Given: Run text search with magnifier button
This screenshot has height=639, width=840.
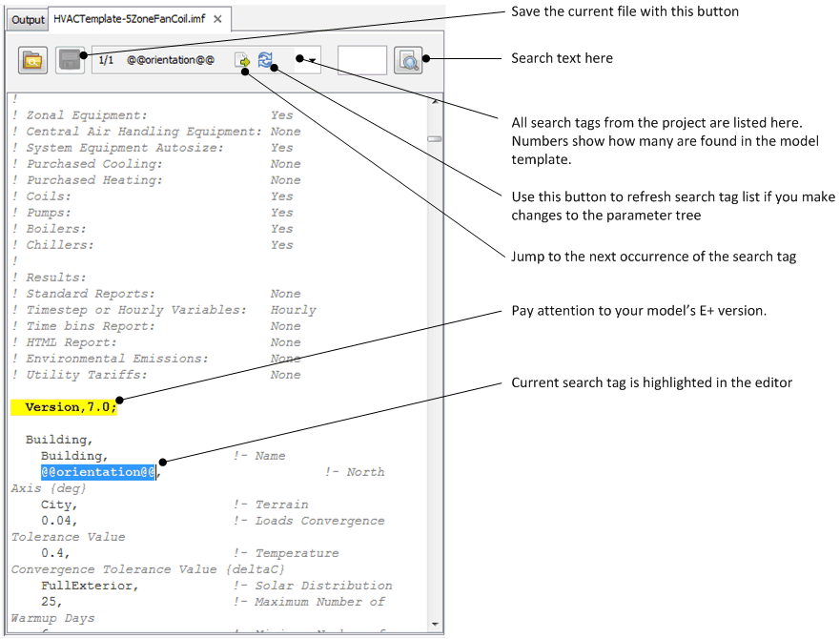Looking at the screenshot, I should pos(408,60).
